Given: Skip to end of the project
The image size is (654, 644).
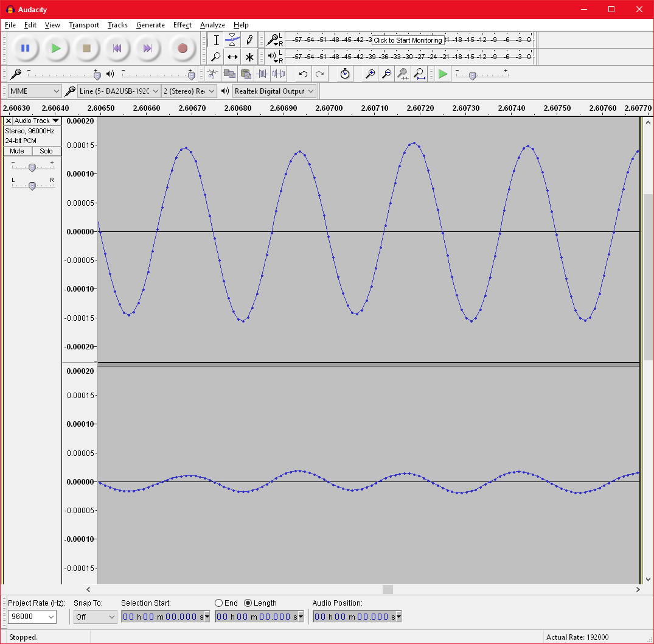Looking at the screenshot, I should click(x=147, y=49).
